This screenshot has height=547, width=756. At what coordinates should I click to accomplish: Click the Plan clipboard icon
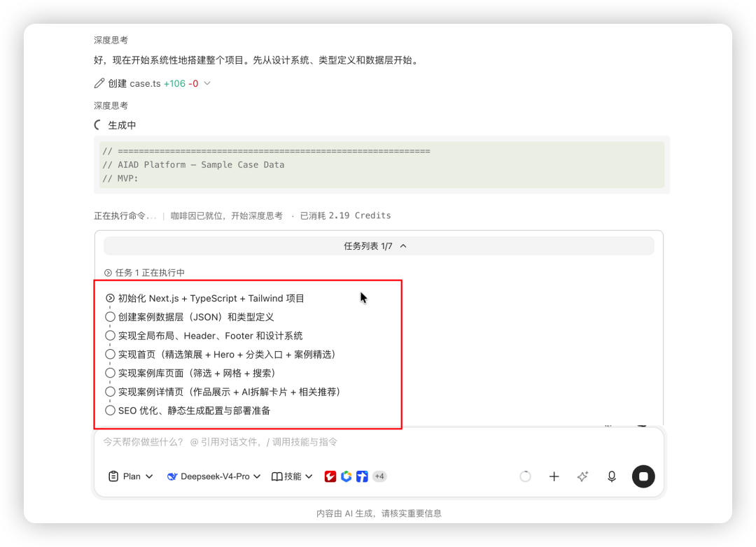coord(113,476)
